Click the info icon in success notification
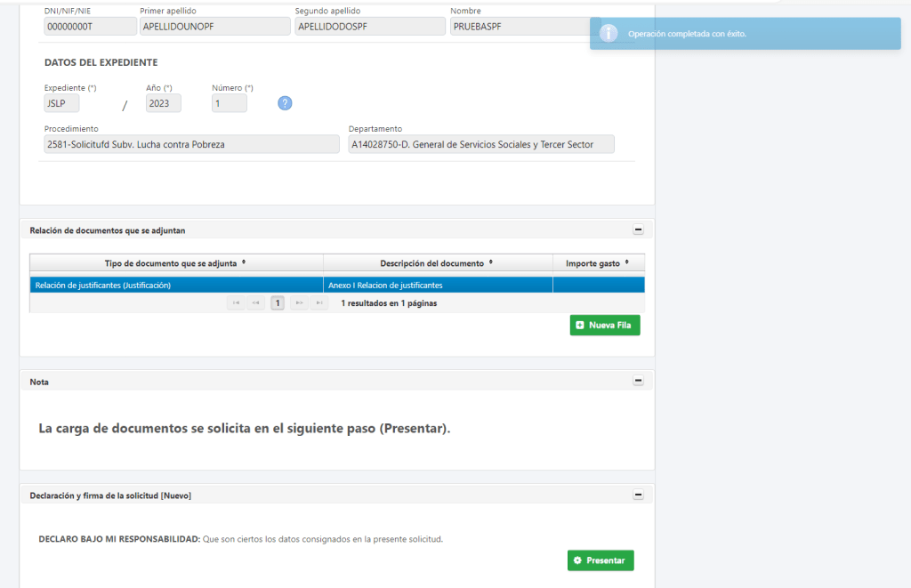 point(609,34)
